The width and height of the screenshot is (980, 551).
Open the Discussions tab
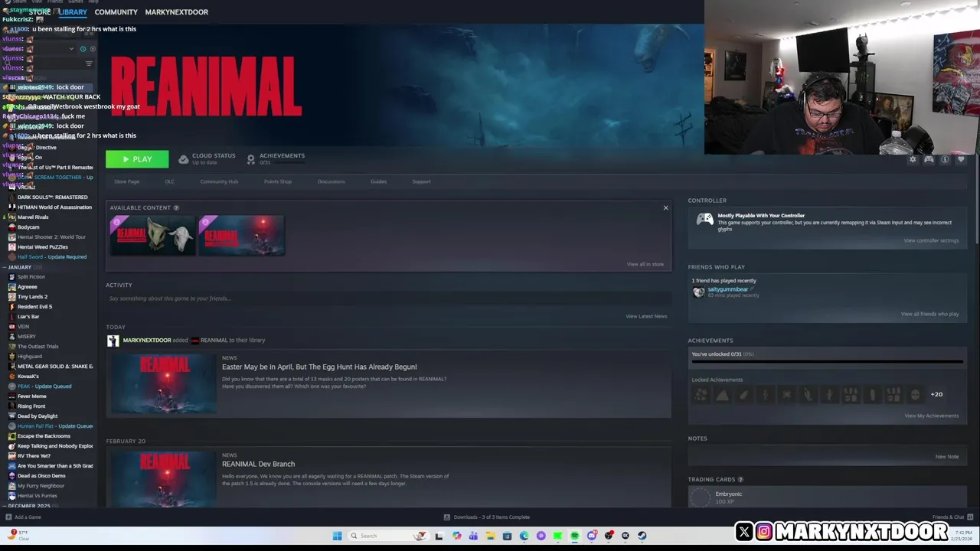331,182
